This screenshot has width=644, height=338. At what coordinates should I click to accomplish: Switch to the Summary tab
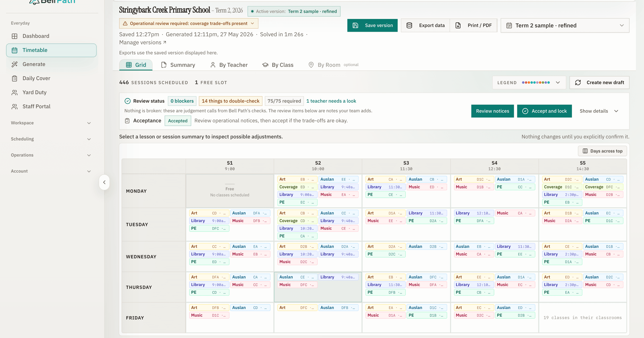(178, 65)
